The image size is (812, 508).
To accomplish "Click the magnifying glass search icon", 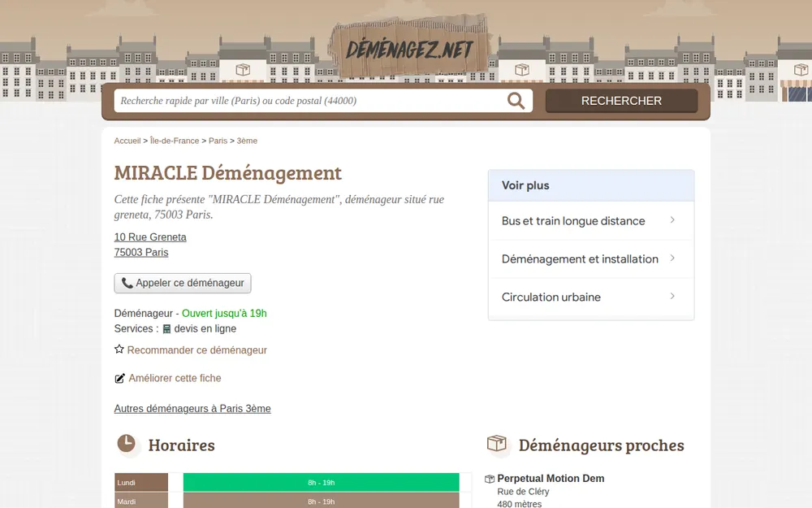I will coord(516,101).
